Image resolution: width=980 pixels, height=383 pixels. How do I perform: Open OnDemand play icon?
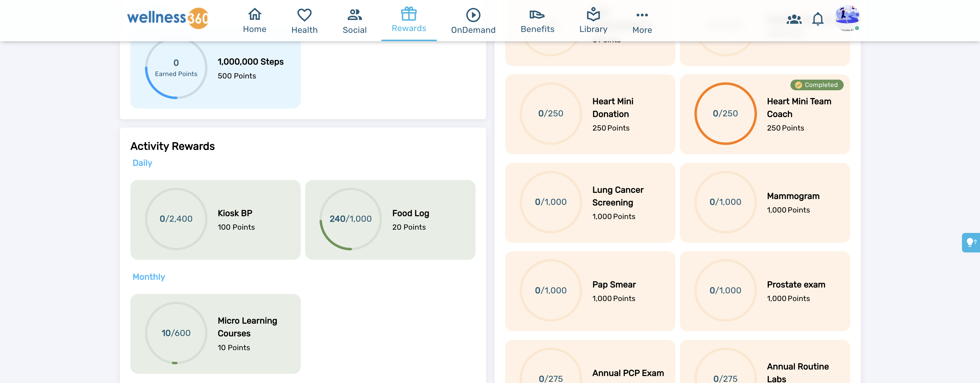pyautogui.click(x=473, y=15)
